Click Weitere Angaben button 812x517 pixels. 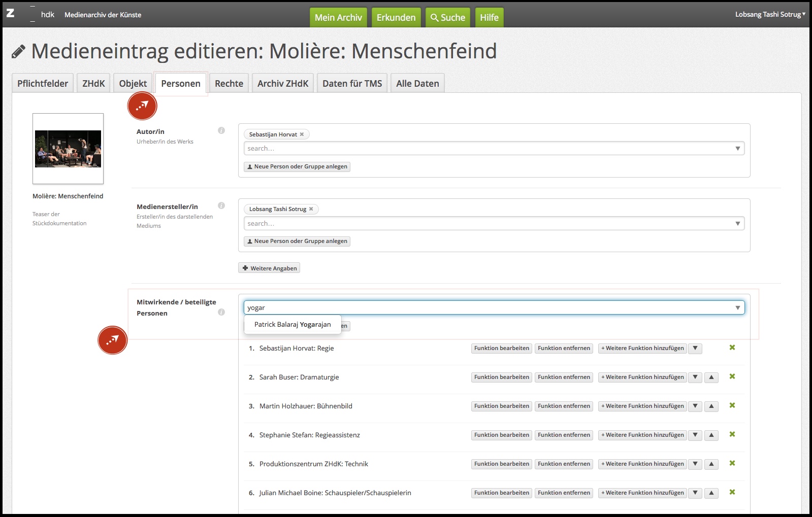click(x=269, y=268)
